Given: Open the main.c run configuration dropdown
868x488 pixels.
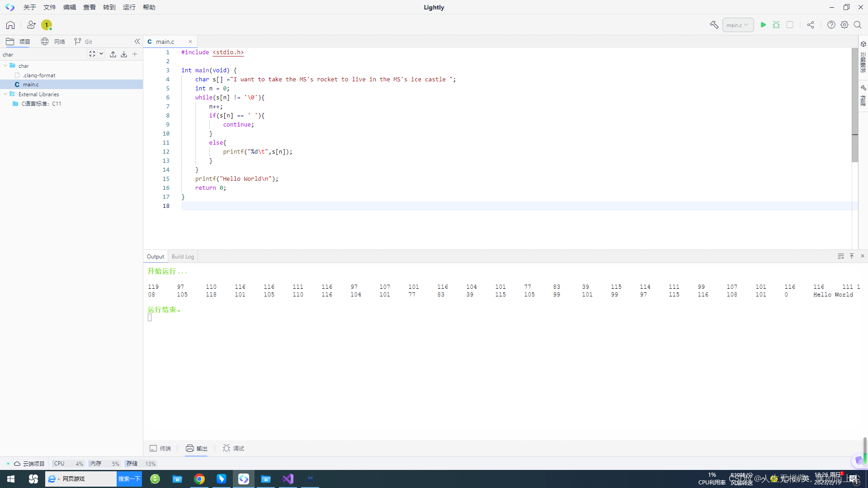Looking at the screenshot, I should (738, 25).
